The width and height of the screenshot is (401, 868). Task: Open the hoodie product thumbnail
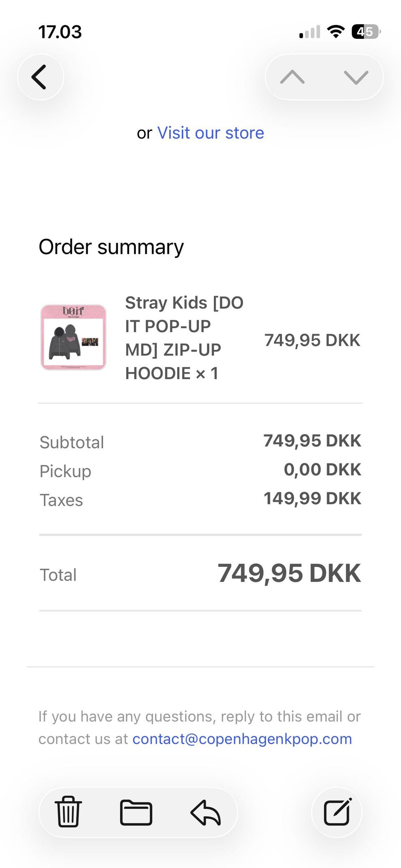pos(74,337)
